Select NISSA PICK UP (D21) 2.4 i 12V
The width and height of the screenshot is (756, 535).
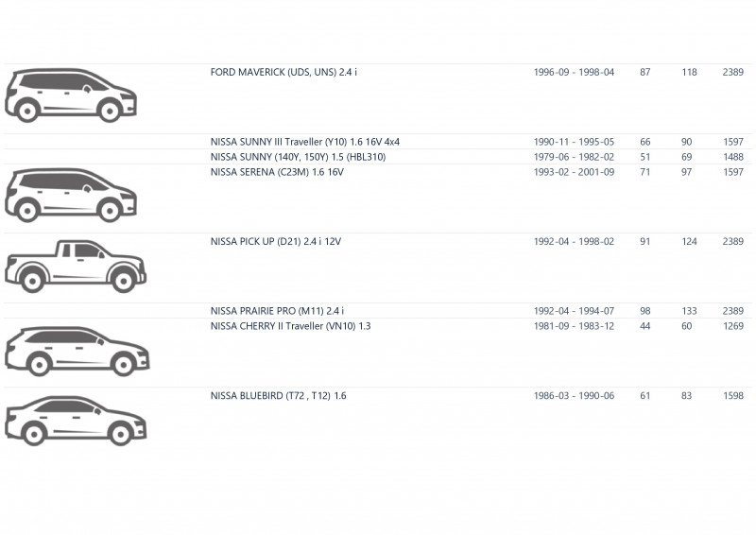coord(275,241)
